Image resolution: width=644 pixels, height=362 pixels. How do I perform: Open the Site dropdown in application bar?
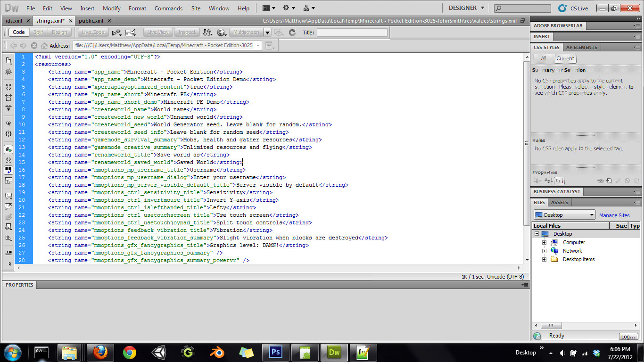point(309,8)
